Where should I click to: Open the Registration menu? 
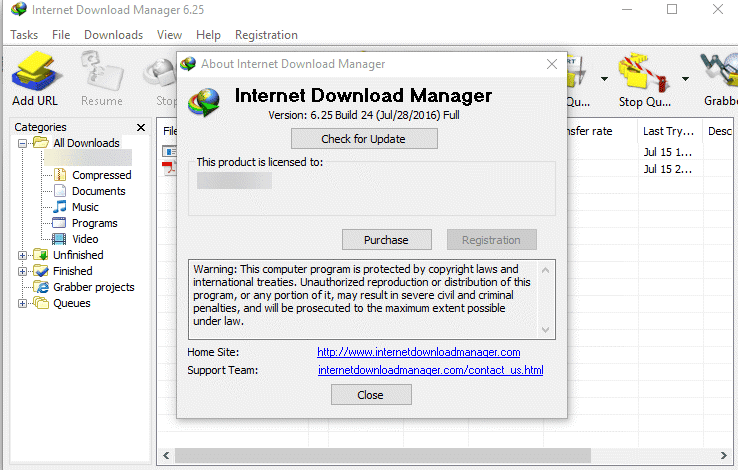pyautogui.click(x=266, y=35)
